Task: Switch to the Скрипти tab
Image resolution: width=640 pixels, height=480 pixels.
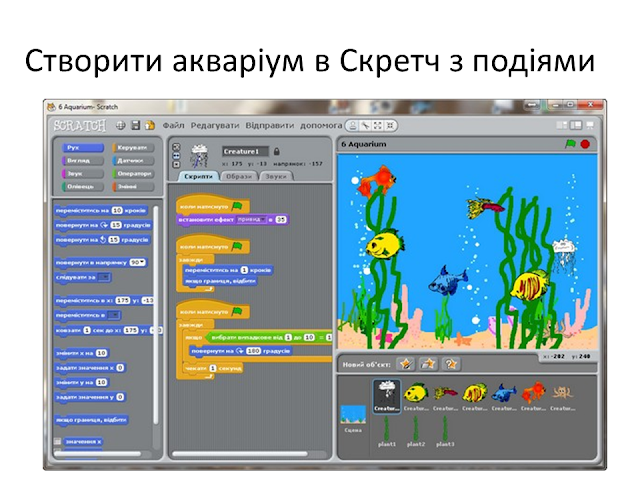Action: (x=198, y=176)
